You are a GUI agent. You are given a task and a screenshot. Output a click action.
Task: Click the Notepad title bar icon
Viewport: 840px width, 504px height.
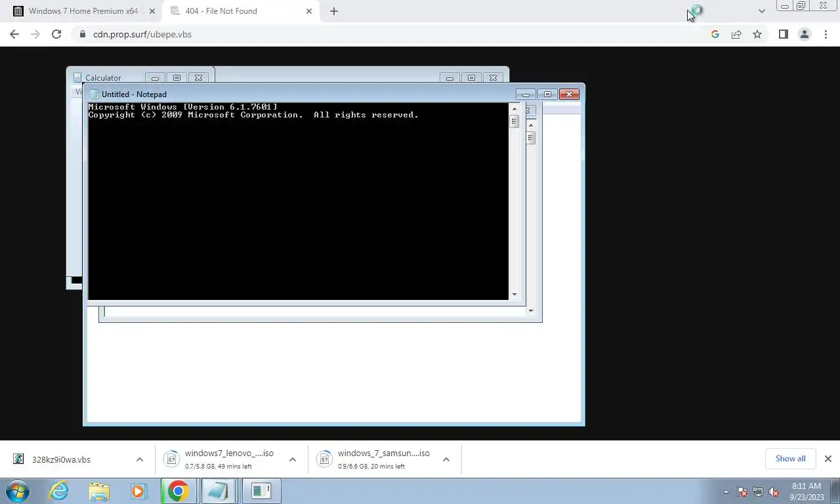(94, 94)
